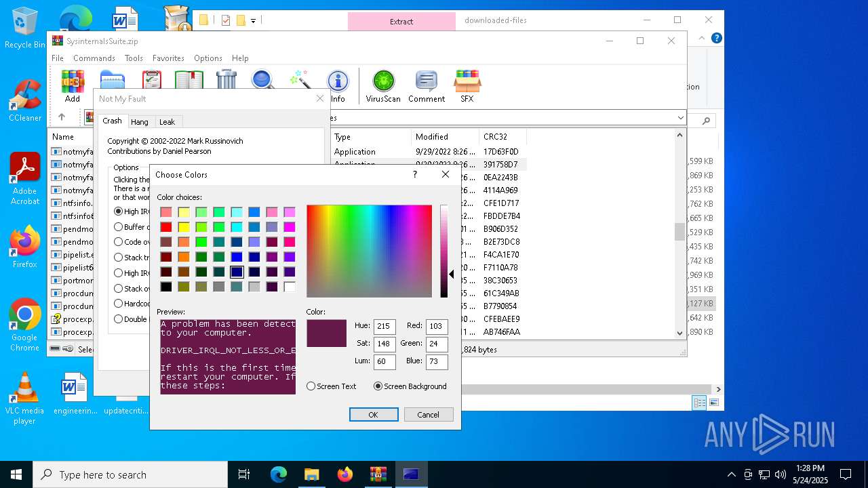868x488 pixels.
Task: Click Cancel in Choose Colors dialog
Action: point(429,414)
